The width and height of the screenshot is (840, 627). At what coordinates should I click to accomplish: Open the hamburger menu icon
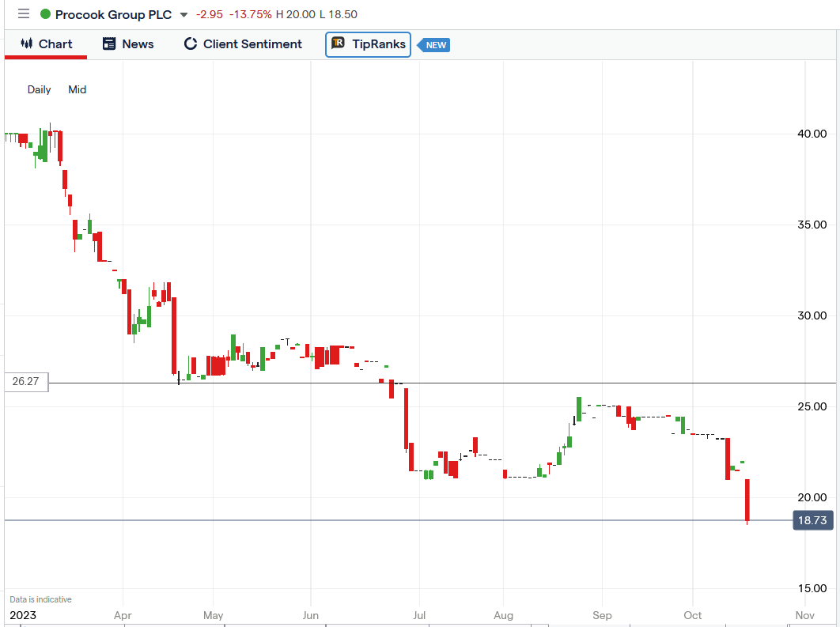pos(24,14)
